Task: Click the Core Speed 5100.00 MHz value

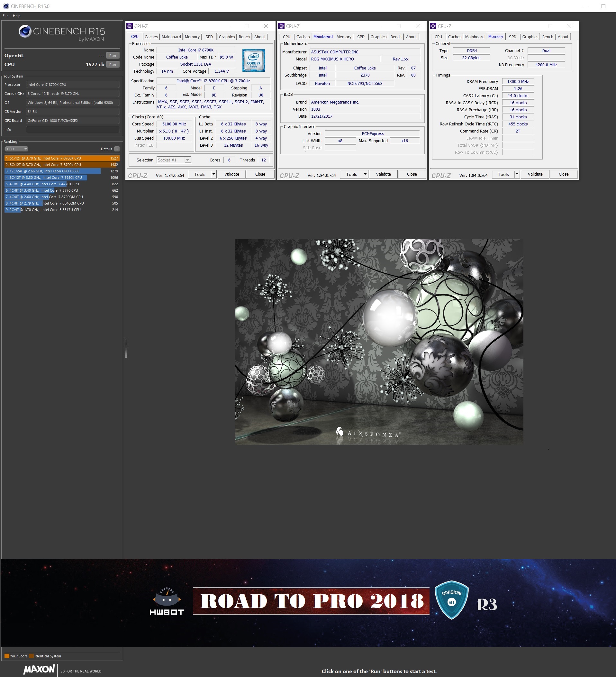Action: click(174, 124)
